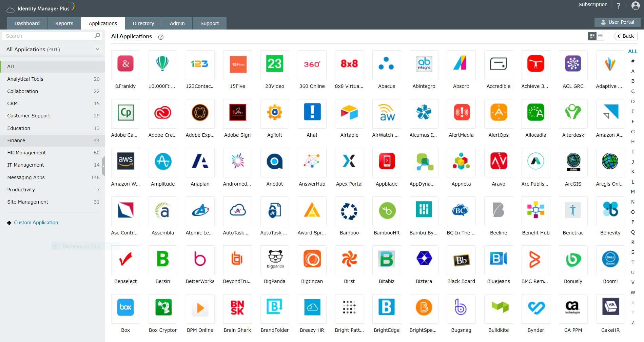Open the Benefit Hub icon
Screen dimensions: 644x342
536,211
